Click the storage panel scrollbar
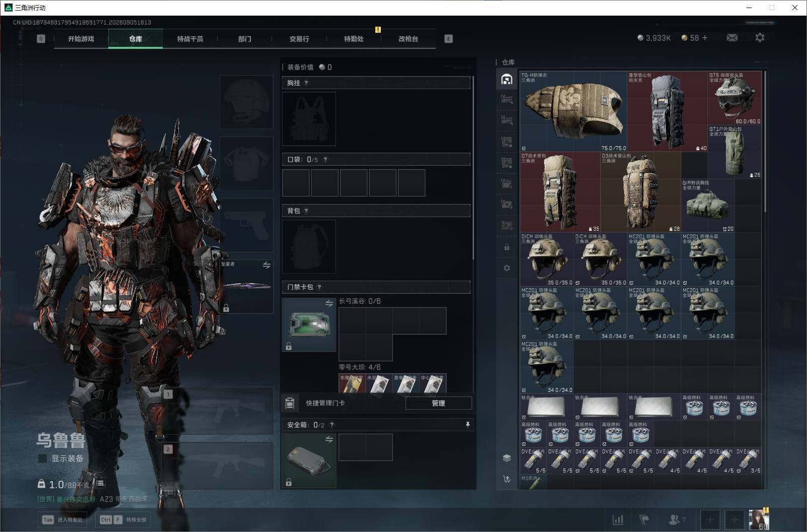The image size is (807, 532). (x=765, y=141)
